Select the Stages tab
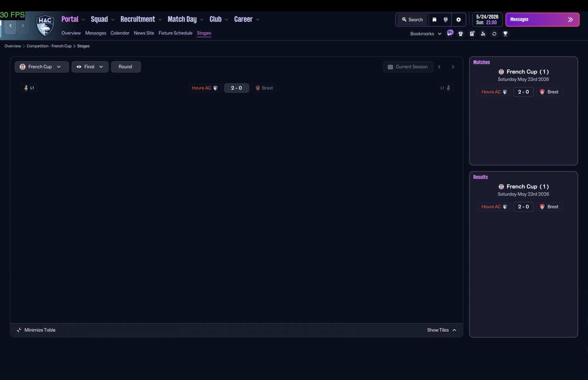The height and width of the screenshot is (380, 588). [204, 33]
